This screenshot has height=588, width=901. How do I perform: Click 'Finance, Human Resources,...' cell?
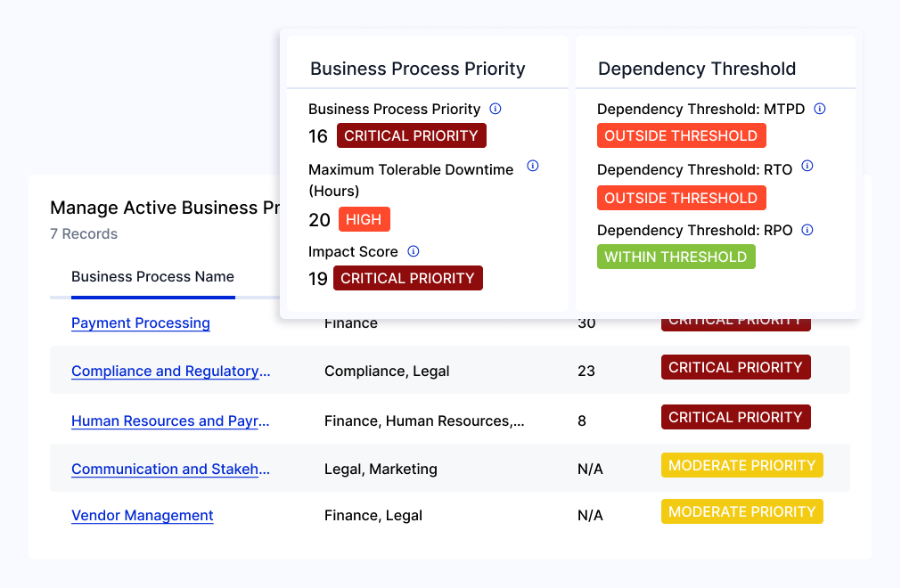coord(424,421)
